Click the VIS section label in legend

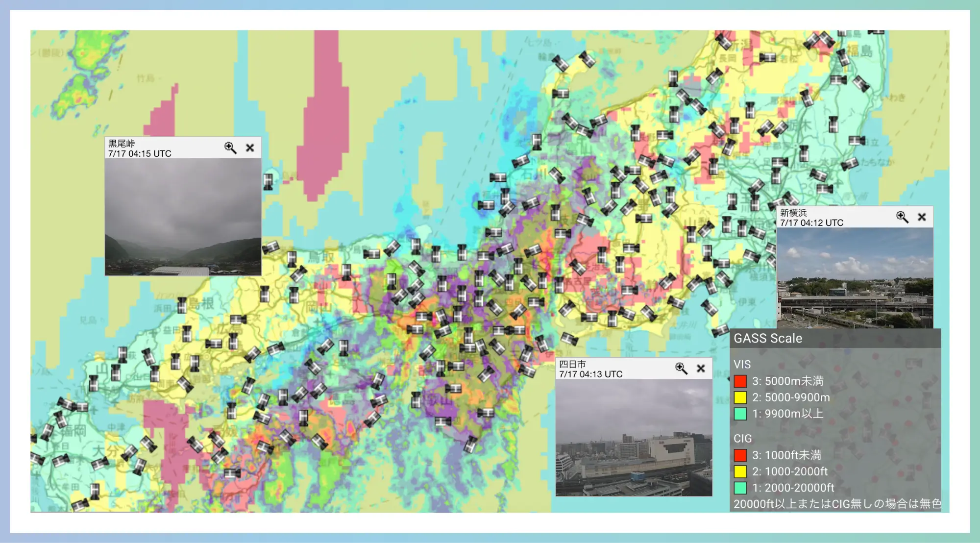point(742,364)
